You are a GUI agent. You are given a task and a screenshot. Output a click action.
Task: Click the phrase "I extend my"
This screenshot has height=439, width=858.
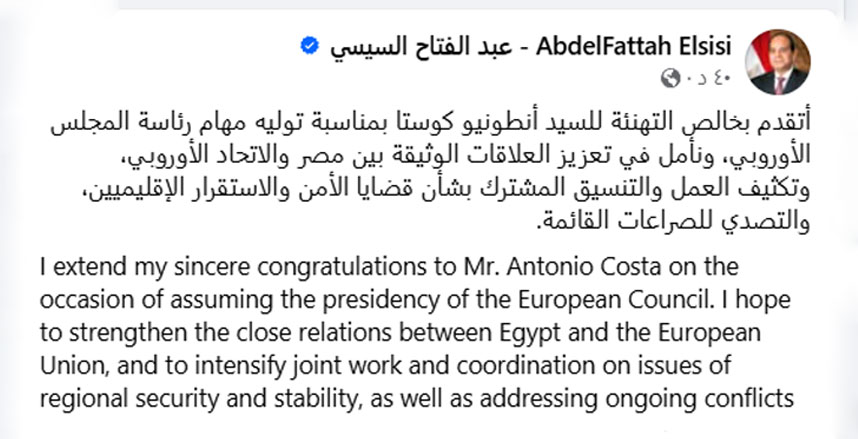coord(90,269)
